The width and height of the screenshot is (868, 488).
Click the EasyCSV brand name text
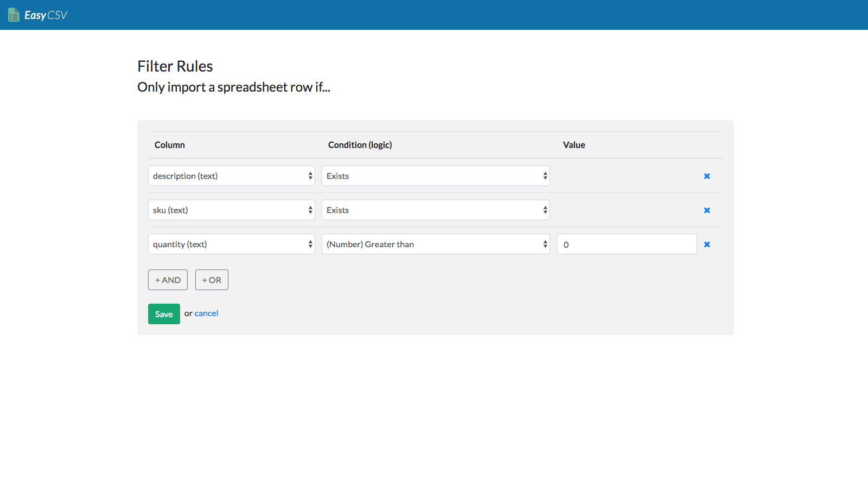pyautogui.click(x=46, y=15)
